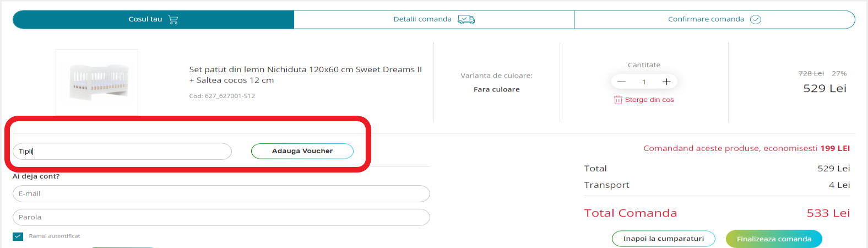Decrease quantity with minus button
Viewport: 868px width, 248px height.
point(621,82)
